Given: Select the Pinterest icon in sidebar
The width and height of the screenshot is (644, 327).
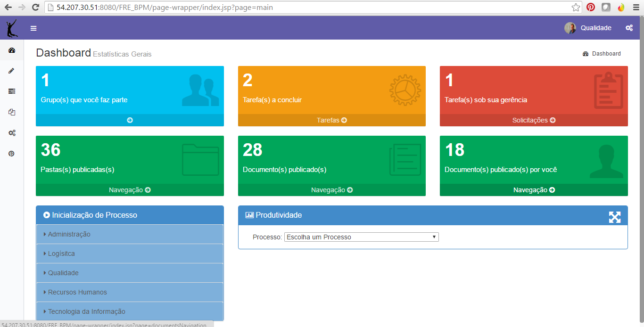Looking at the screenshot, I should pyautogui.click(x=12, y=154).
